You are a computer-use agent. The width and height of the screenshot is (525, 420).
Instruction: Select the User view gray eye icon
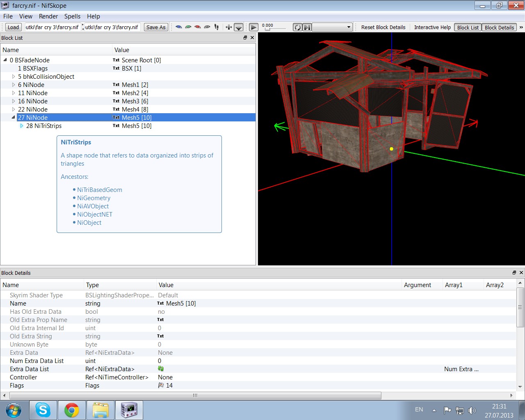click(207, 27)
